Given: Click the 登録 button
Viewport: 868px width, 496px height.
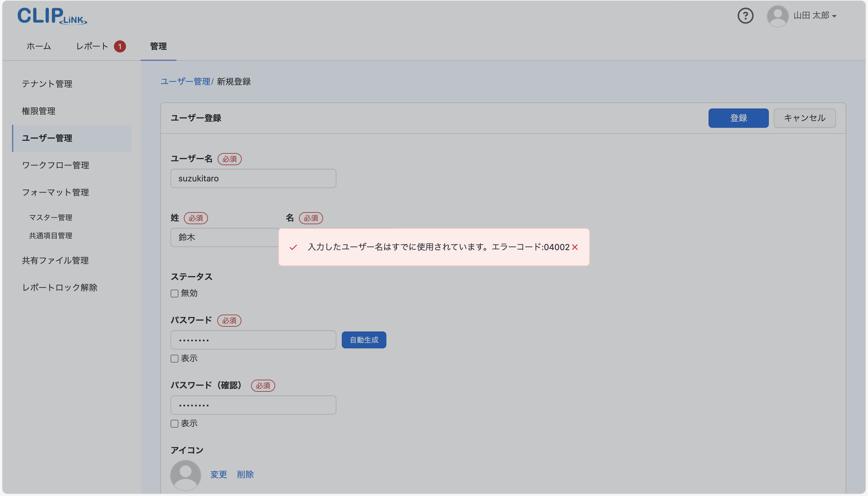Looking at the screenshot, I should point(738,118).
